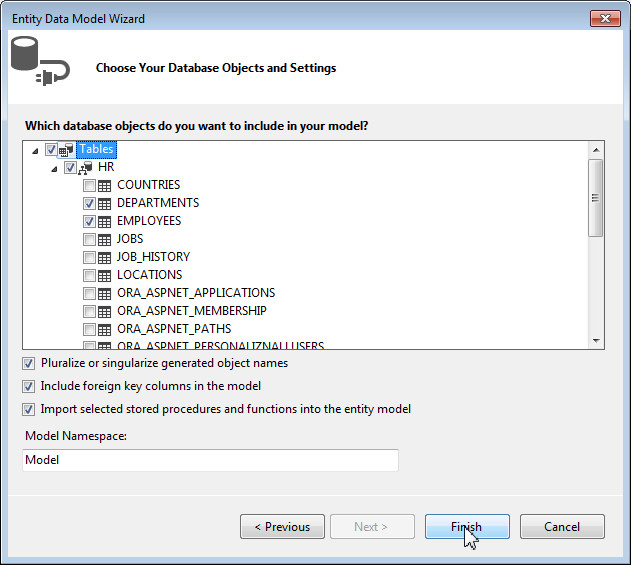Screen dimensions: 631x565
Task: Uncheck the Tables root checkbox
Action: click(51, 150)
